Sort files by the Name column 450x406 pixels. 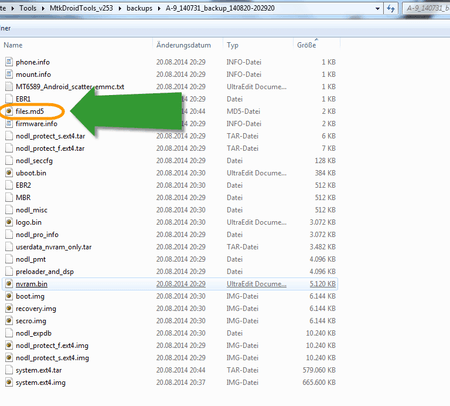[x=77, y=45]
